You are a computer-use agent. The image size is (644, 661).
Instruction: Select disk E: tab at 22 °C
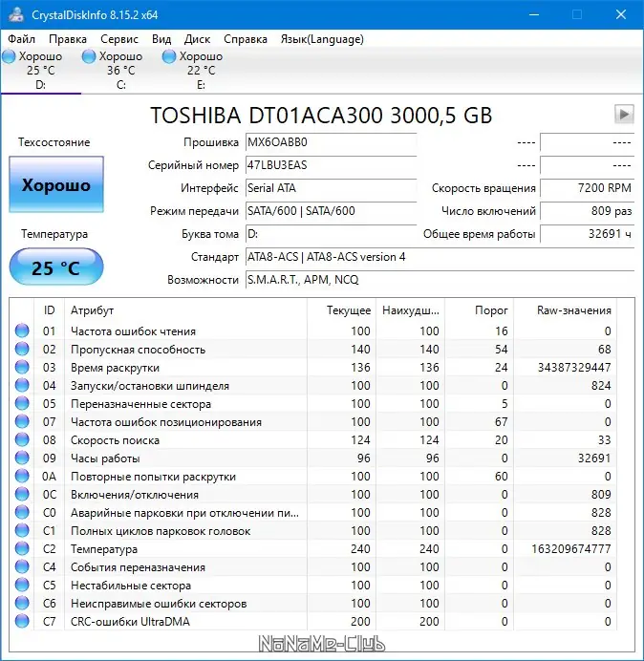point(202,71)
